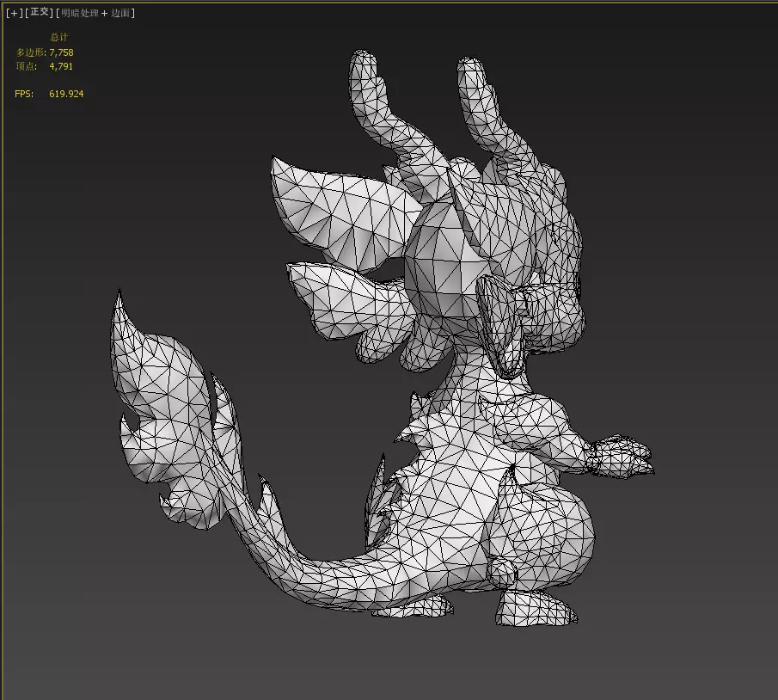Open the [+] viewport general menu
This screenshot has width=778, height=700.
click(14, 13)
